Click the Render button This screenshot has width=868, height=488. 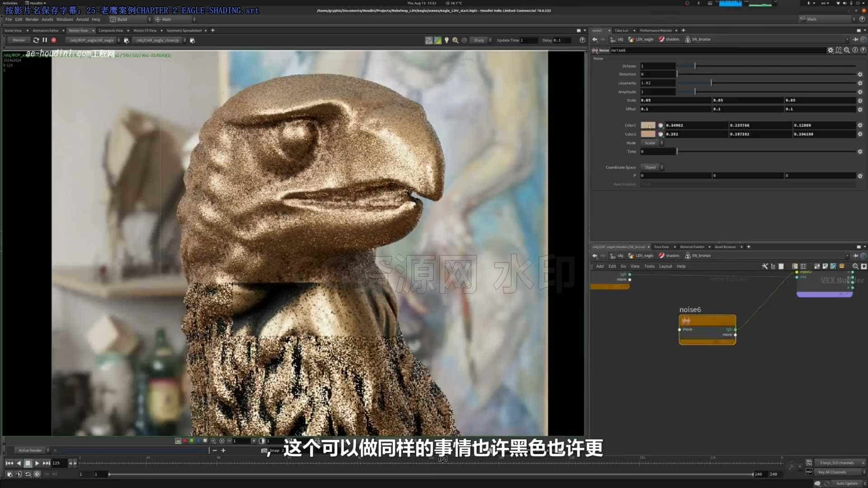(19, 40)
